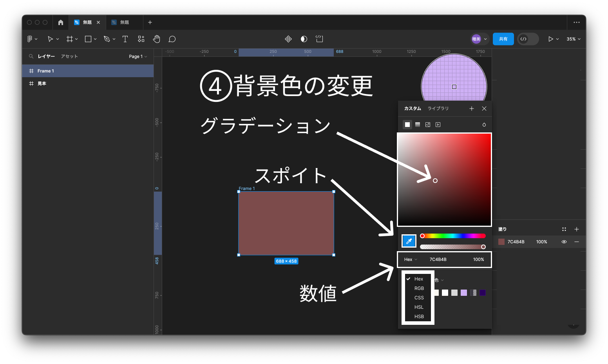
Task: Switch to the アセット panel
Action: coord(69,56)
